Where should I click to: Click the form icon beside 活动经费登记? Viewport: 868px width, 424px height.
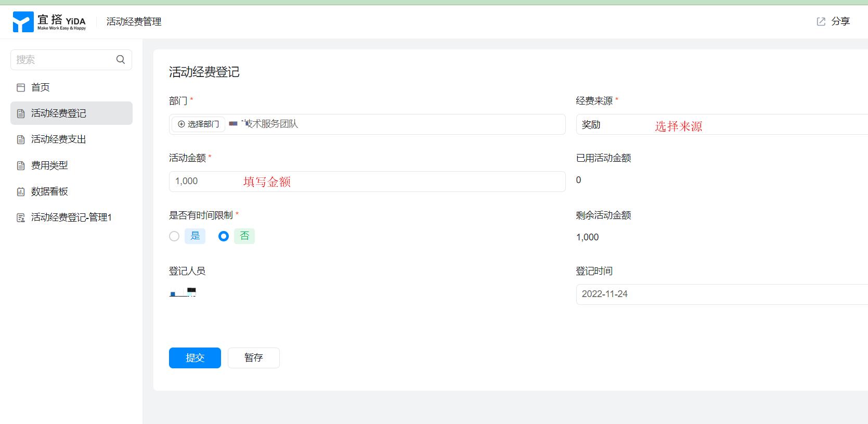[x=21, y=113]
